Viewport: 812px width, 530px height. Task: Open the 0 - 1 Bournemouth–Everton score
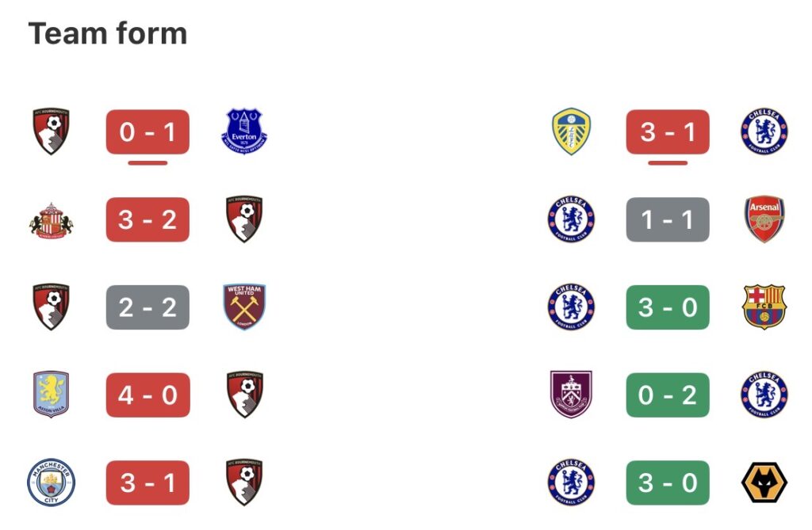[x=147, y=132]
